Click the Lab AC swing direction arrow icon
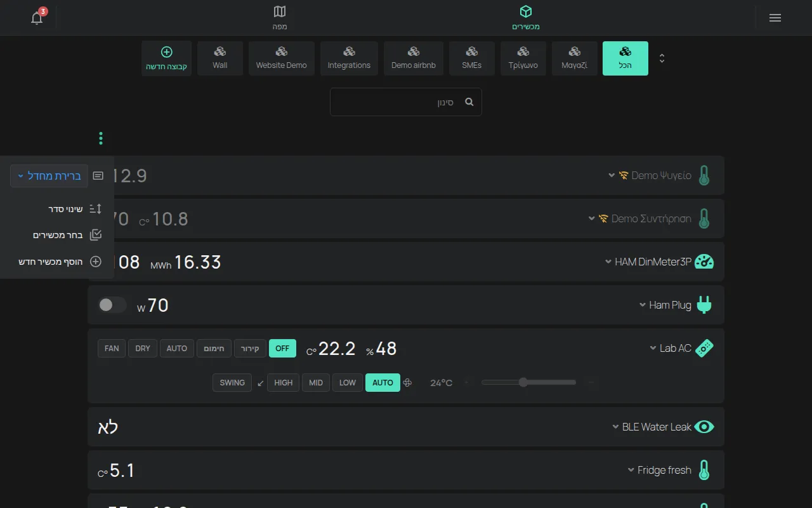Viewport: 812px width, 508px height. [260, 383]
